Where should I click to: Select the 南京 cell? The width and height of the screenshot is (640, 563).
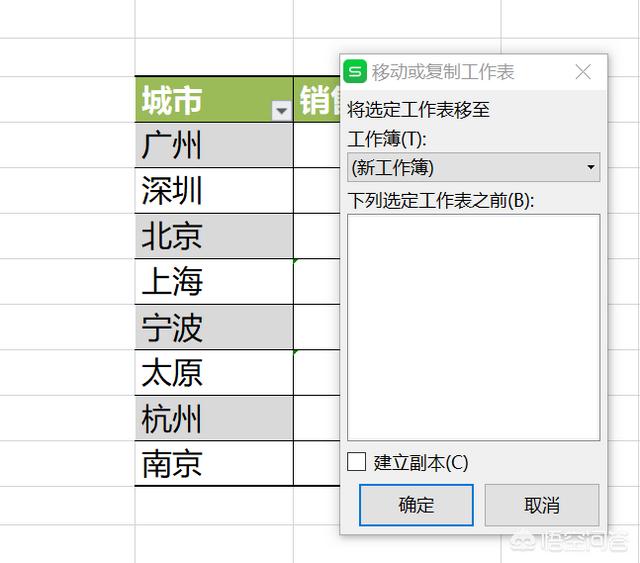point(214,464)
